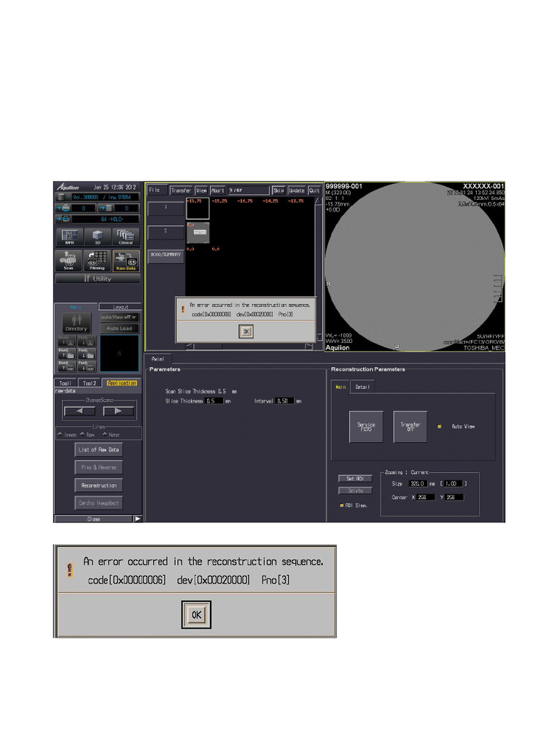This screenshot has width=560, height=747.
Task: Open the Clinical application icon
Action: [x=125, y=236]
